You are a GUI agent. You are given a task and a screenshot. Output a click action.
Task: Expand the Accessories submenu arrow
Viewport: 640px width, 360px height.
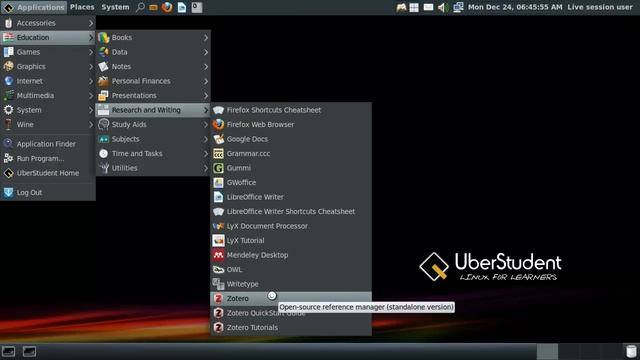point(91,23)
